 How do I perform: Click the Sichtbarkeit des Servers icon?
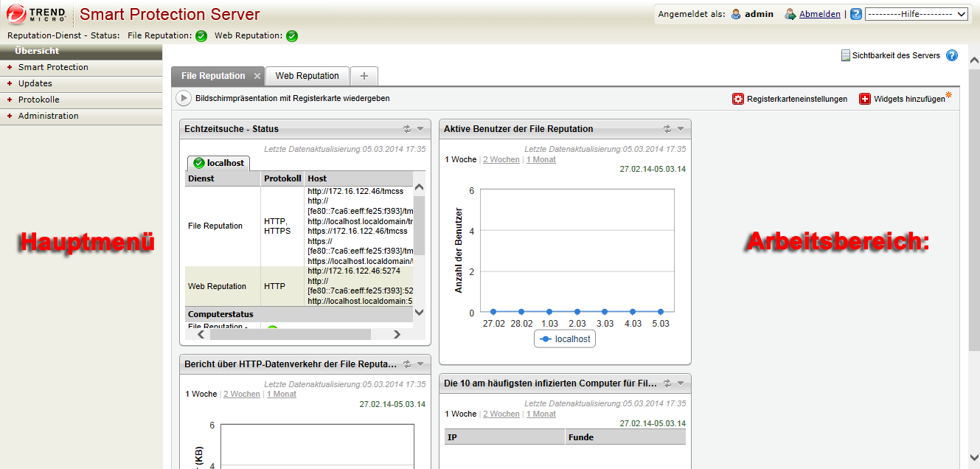(x=846, y=55)
